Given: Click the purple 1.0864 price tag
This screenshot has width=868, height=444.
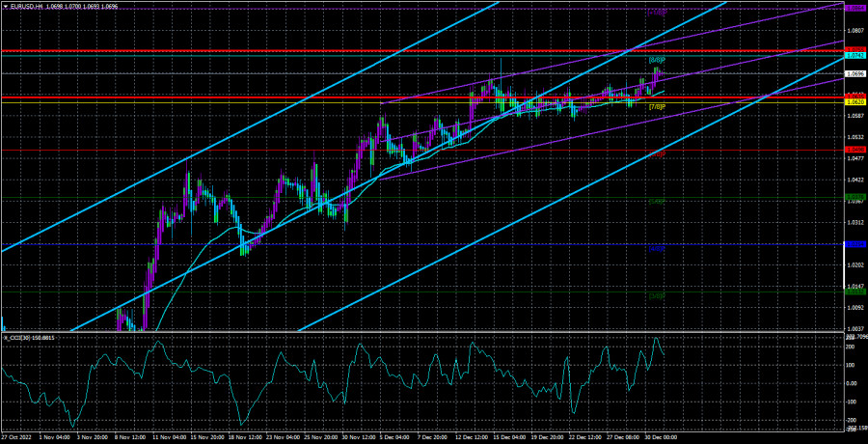Looking at the screenshot, I should 854,9.
